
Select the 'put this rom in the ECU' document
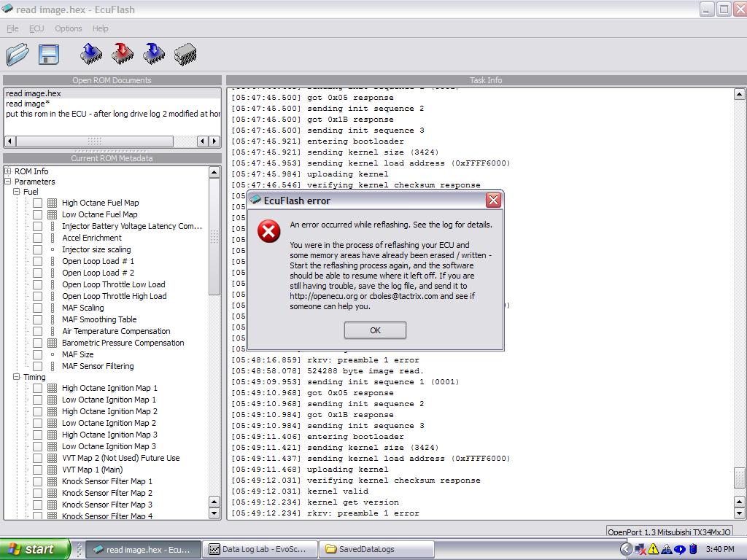112,114
